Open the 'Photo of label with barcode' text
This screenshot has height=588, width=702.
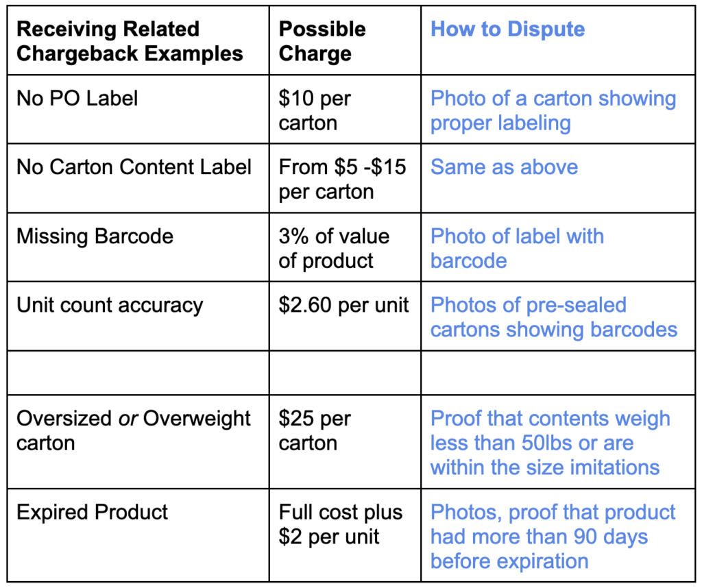click(517, 248)
